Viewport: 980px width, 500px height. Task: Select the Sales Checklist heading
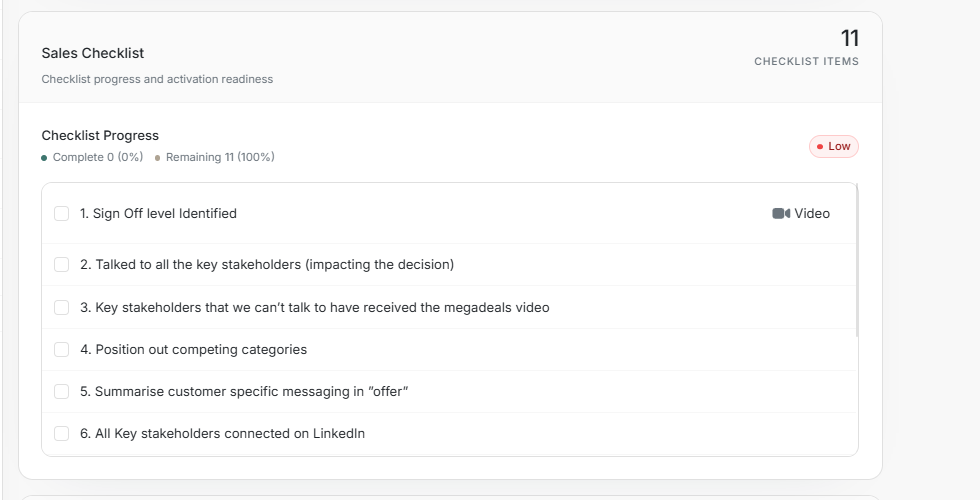pos(92,53)
